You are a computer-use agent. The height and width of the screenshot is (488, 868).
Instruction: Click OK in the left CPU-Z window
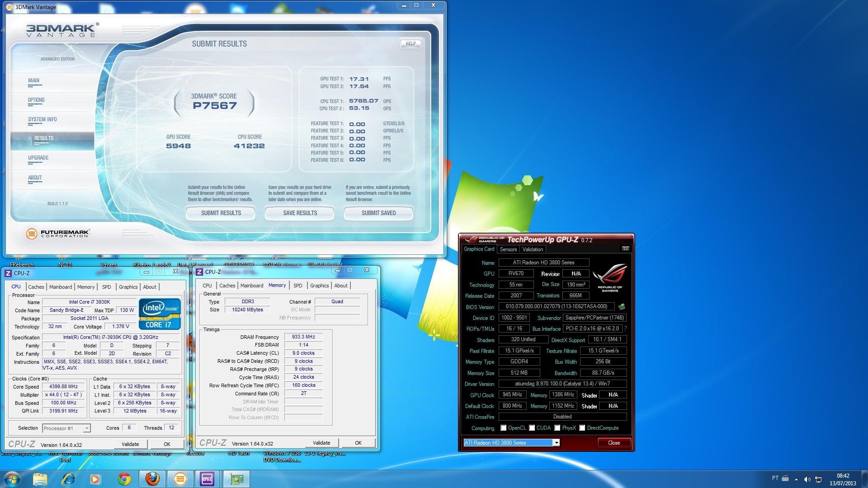coord(167,444)
